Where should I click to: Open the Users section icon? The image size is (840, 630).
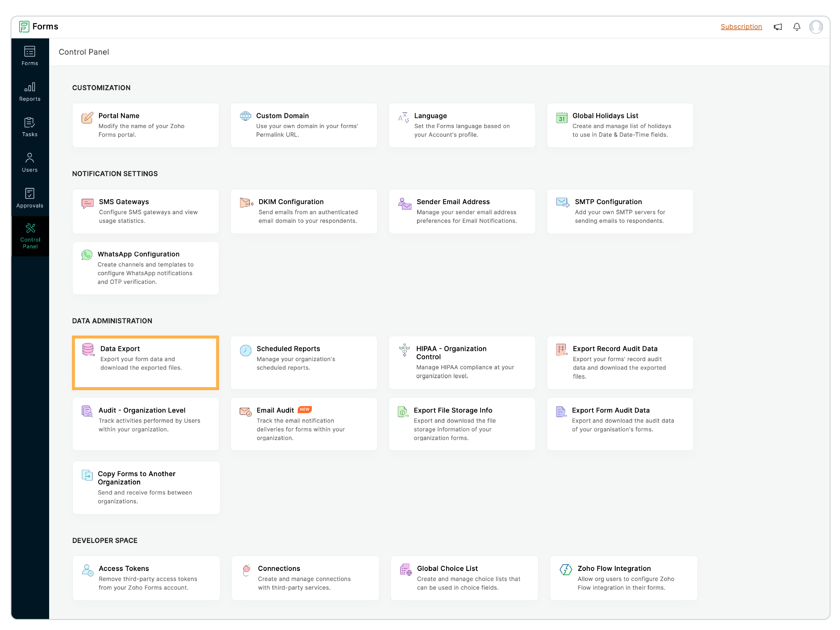tap(30, 162)
